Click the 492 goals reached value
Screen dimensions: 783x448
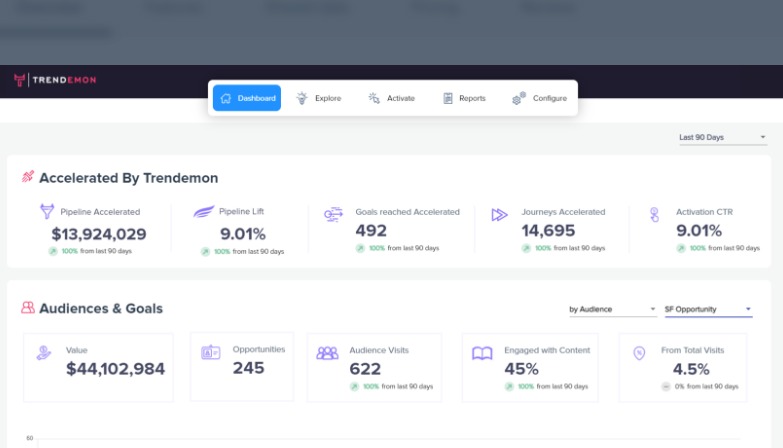(371, 231)
